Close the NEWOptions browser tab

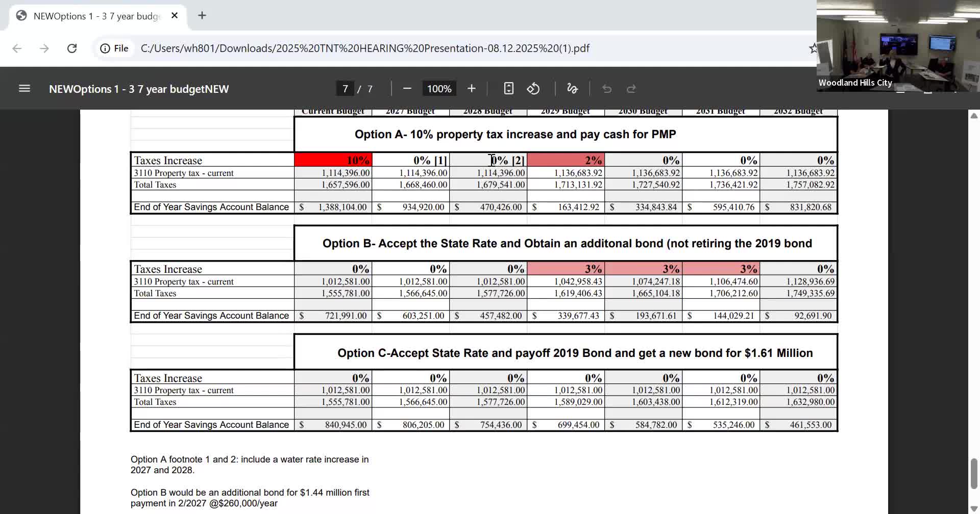tap(175, 16)
